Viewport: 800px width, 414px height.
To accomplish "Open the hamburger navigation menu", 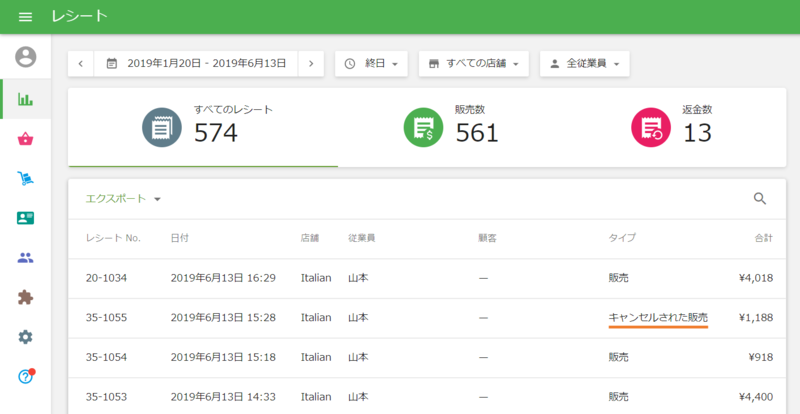I will (x=25, y=17).
